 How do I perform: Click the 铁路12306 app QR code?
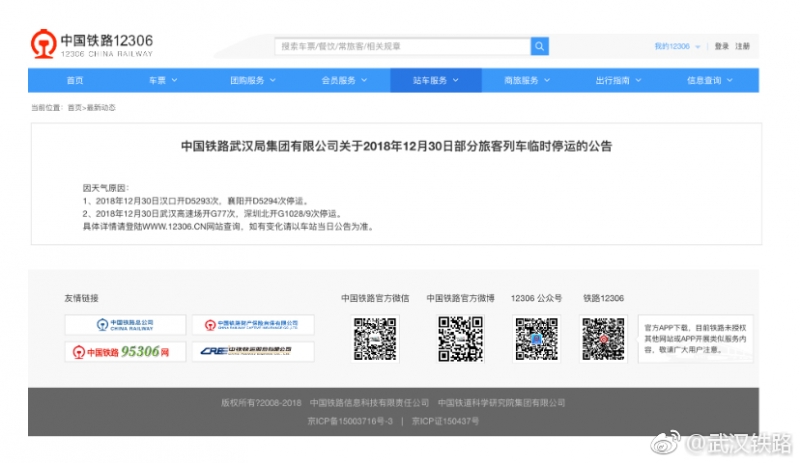click(x=603, y=338)
